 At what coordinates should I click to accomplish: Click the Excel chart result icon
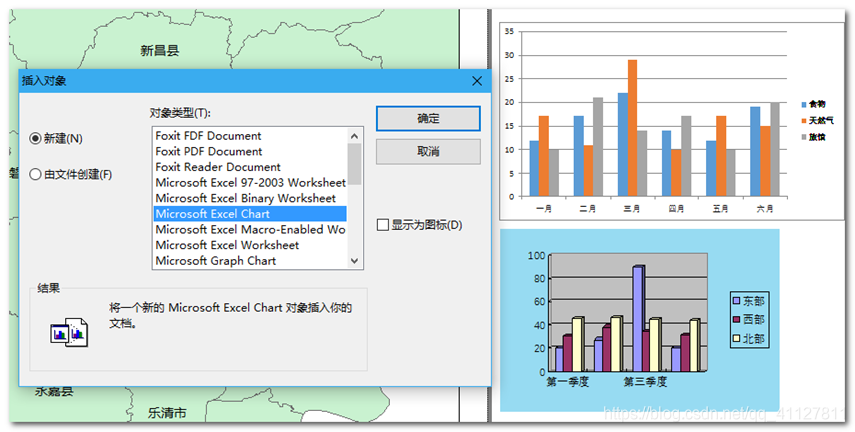[x=69, y=332]
